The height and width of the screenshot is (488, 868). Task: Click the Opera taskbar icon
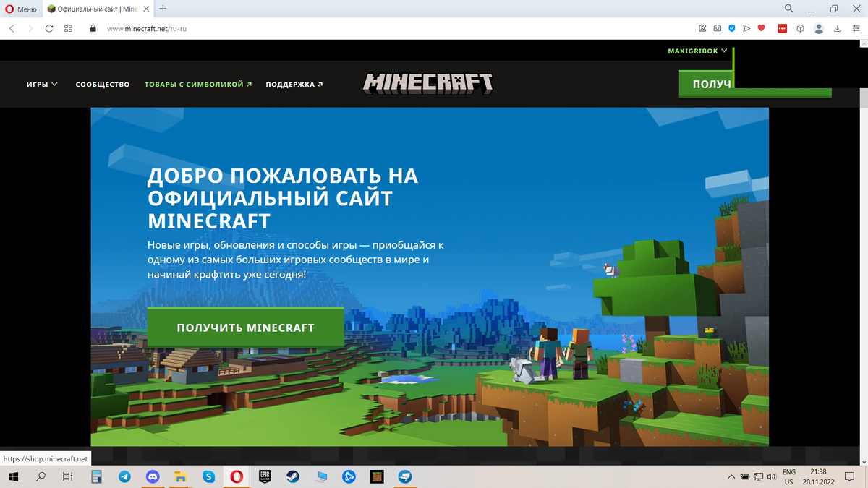click(237, 476)
